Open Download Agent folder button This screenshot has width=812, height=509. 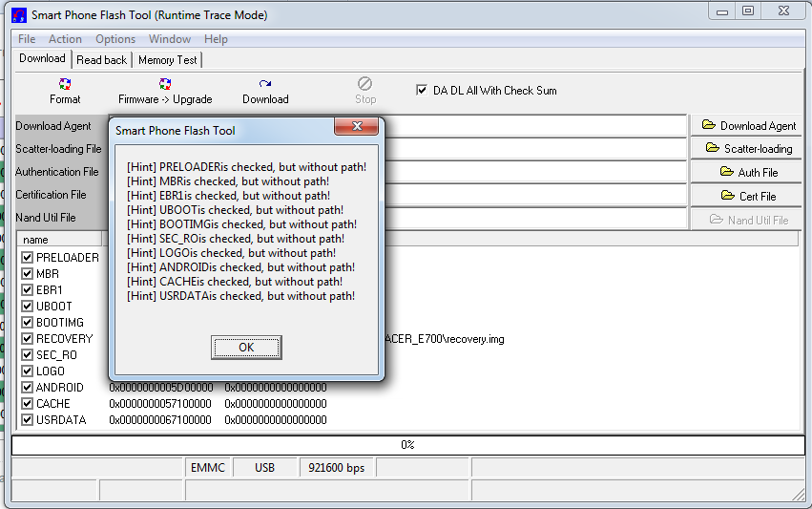[x=746, y=125]
